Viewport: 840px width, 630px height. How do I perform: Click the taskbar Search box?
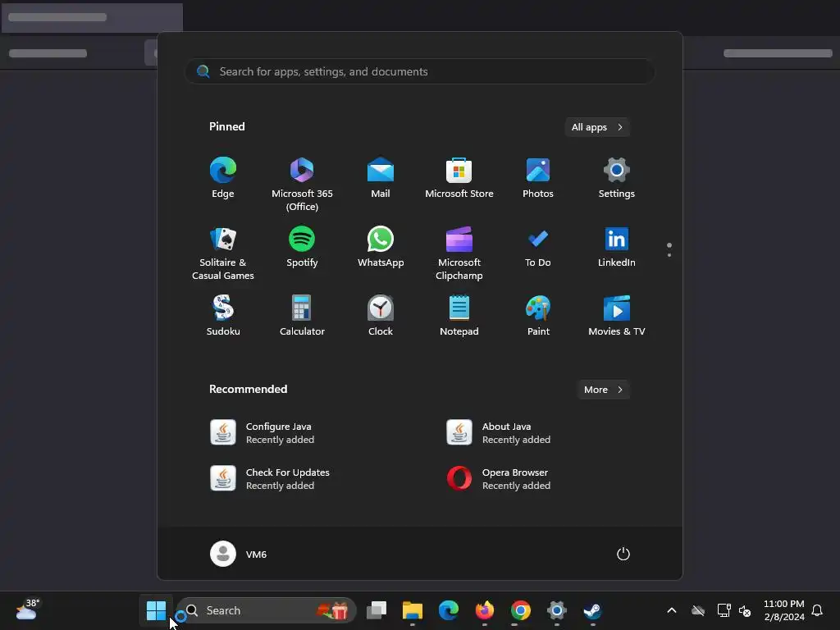tap(267, 610)
